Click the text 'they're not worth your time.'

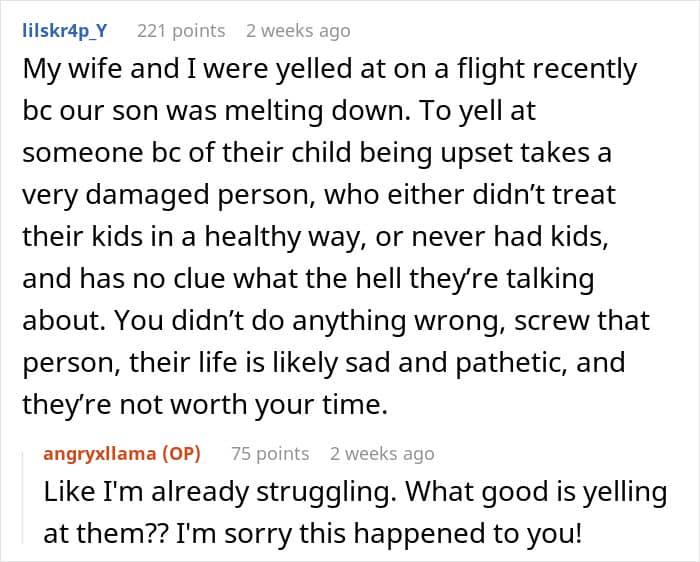point(205,405)
